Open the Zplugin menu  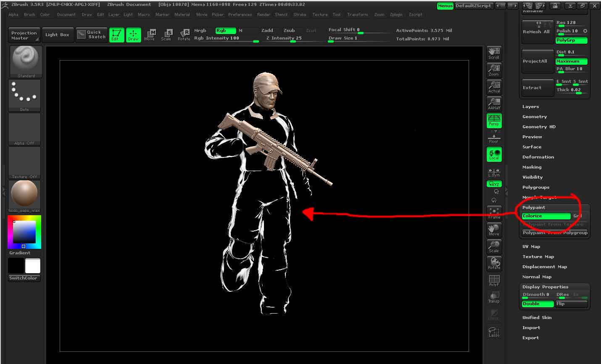pyautogui.click(x=396, y=15)
